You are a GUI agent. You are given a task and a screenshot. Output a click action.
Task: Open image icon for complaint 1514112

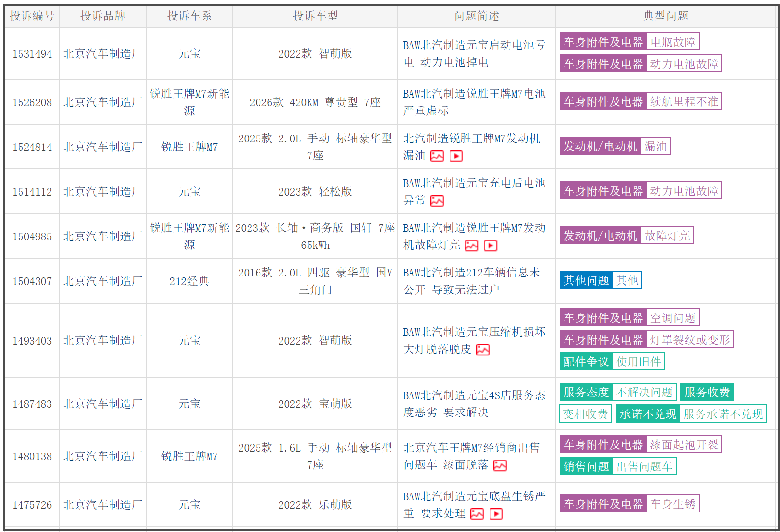pyautogui.click(x=437, y=201)
